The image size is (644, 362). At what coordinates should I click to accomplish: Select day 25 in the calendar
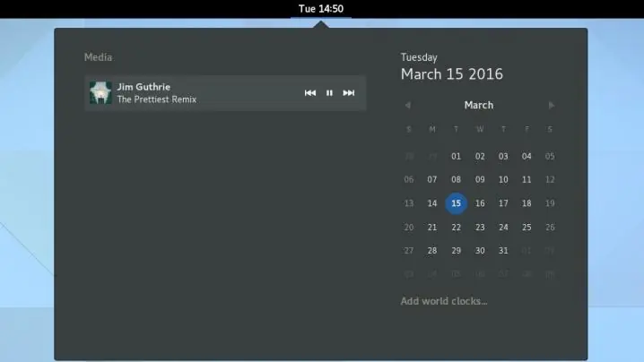pos(527,227)
